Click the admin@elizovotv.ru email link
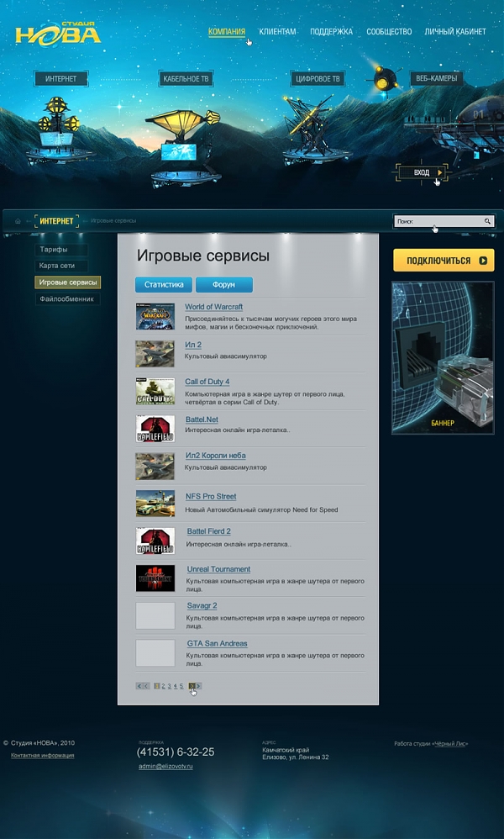 point(165,766)
